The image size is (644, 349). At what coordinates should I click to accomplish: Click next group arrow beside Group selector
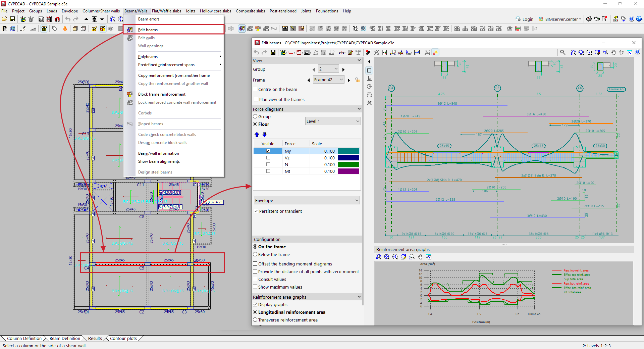[343, 69]
